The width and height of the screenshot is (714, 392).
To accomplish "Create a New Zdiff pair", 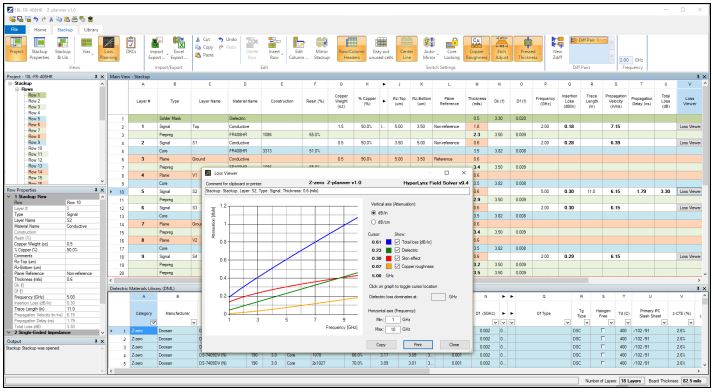I will tap(557, 49).
